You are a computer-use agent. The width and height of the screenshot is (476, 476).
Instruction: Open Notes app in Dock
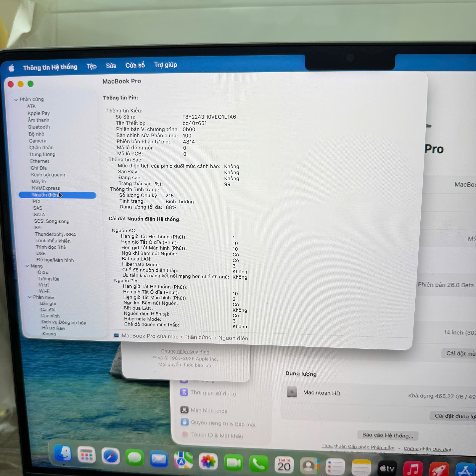click(361, 468)
